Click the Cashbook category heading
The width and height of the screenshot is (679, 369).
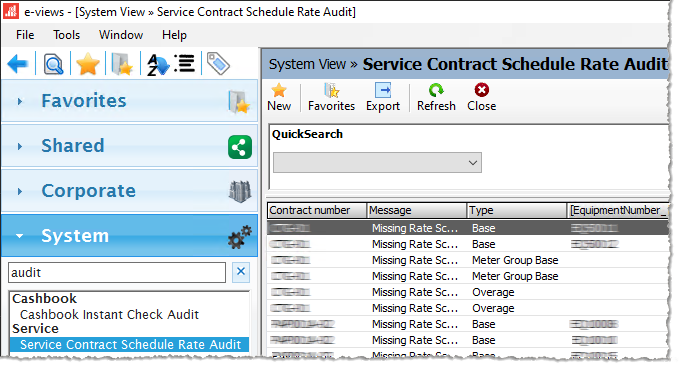(45, 298)
